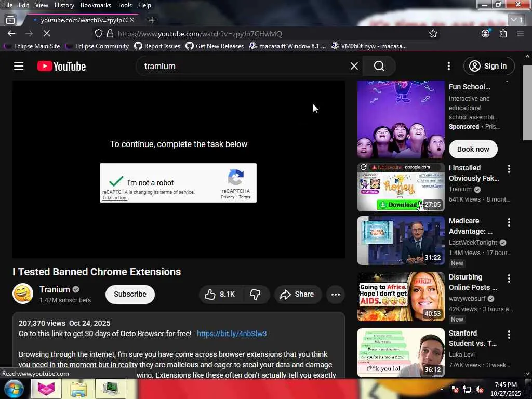Viewport: 532px width, 399px height.
Task: Open the tracking protection shield icon
Action: pos(98,33)
